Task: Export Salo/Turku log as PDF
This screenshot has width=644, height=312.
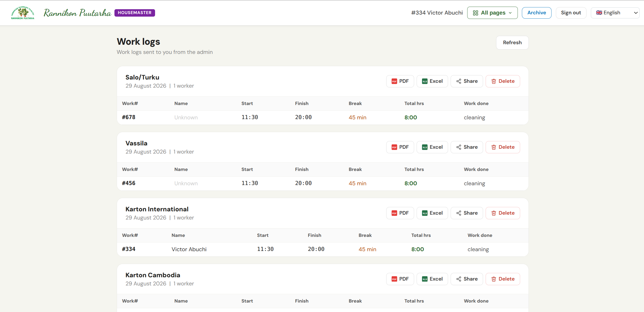Action: coord(400,81)
